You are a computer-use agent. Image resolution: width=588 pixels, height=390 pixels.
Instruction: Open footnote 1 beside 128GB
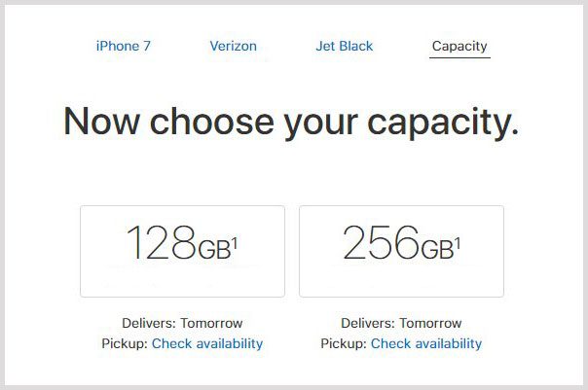[236, 239]
